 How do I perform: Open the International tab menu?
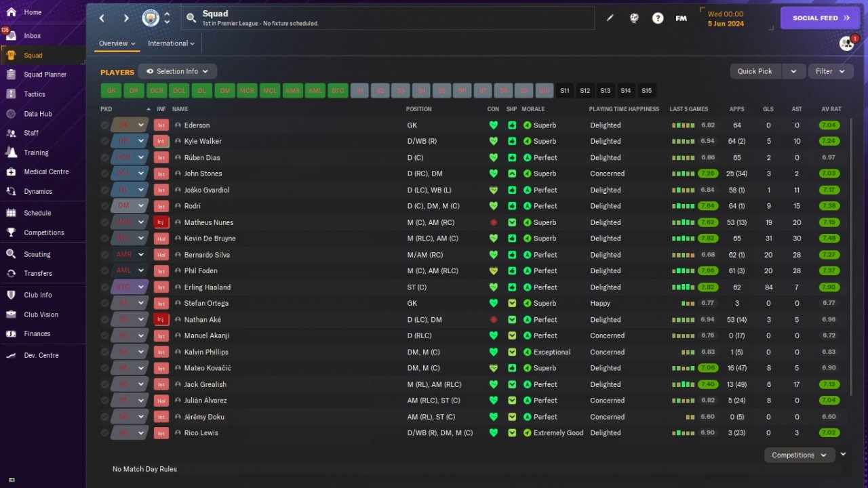(172, 43)
